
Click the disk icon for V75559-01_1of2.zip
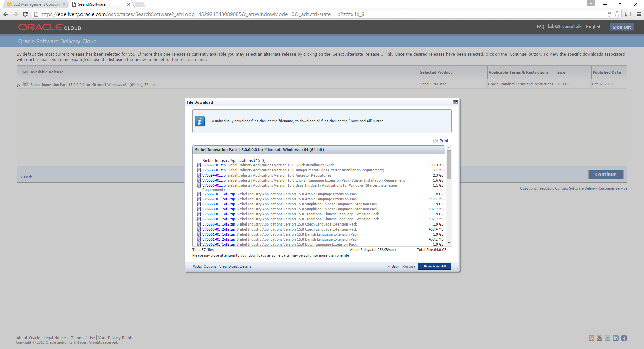(x=199, y=214)
